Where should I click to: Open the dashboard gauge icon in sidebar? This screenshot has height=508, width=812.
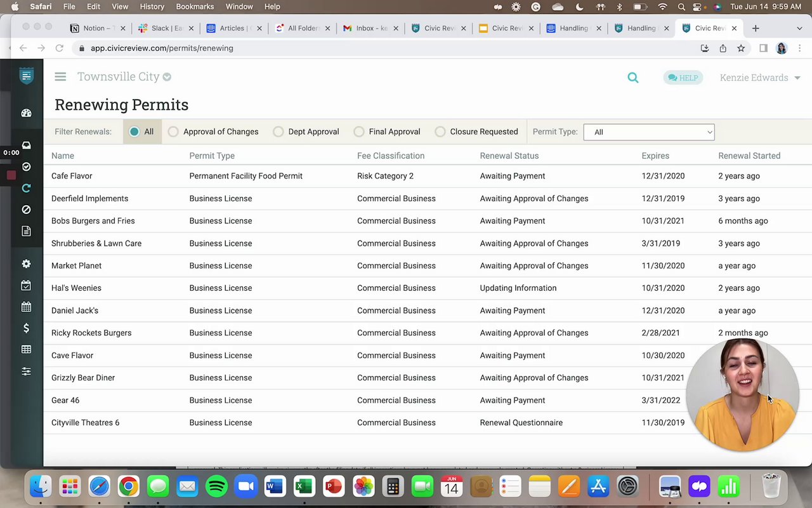[26, 113]
